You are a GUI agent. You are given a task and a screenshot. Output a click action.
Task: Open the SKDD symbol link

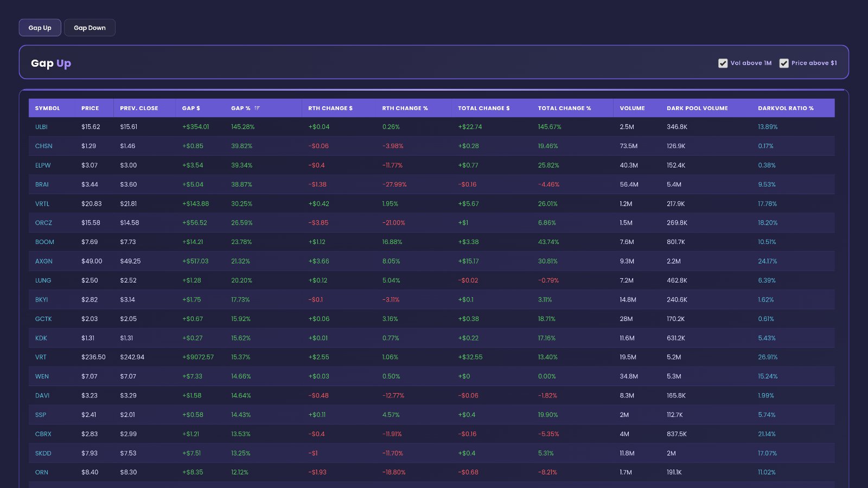[43, 453]
